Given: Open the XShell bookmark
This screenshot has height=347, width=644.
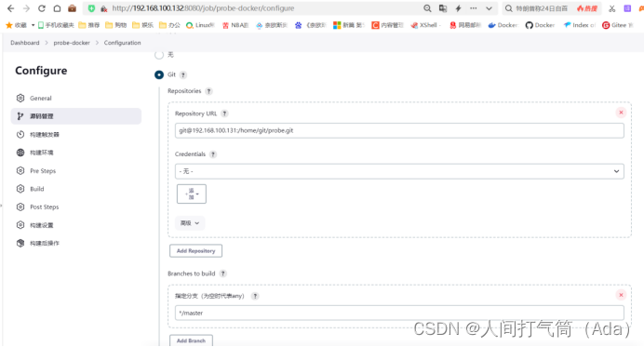Looking at the screenshot, I should pos(426,25).
